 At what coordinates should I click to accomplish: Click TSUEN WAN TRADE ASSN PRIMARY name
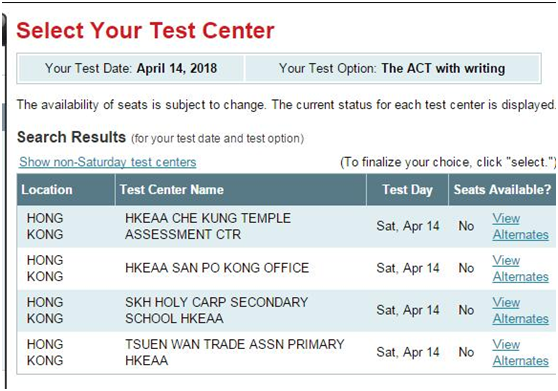[x=235, y=352]
